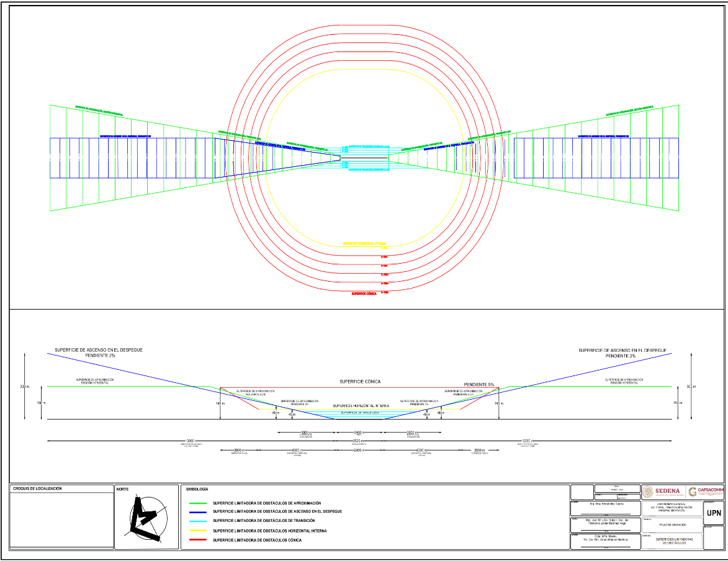Select the yellow SUPERFICIE HORIZONTAL INTERNA plan label
This screenshot has width=728, height=561.
(x=364, y=244)
